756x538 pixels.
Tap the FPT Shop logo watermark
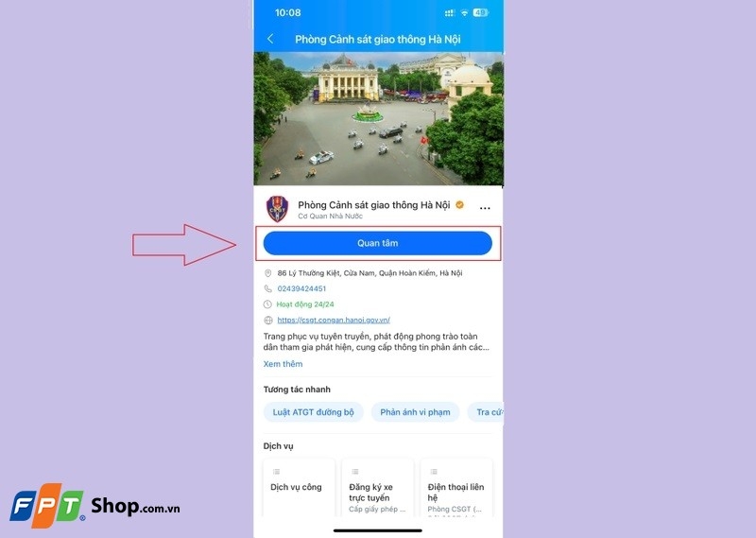(95, 505)
